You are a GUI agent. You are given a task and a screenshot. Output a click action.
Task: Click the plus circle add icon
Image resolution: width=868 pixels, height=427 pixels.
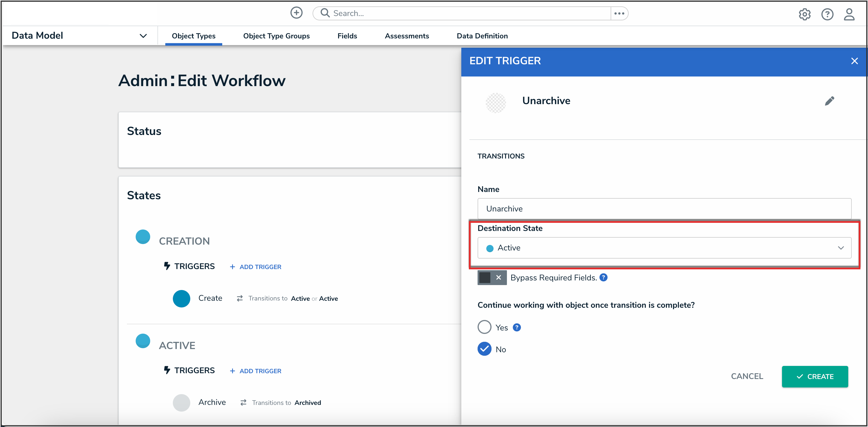coord(296,13)
